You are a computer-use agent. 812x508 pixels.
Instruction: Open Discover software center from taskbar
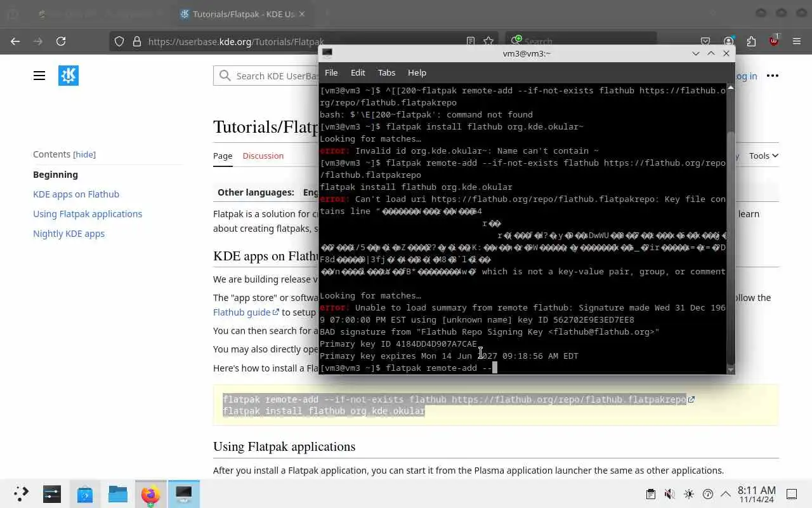click(85, 494)
